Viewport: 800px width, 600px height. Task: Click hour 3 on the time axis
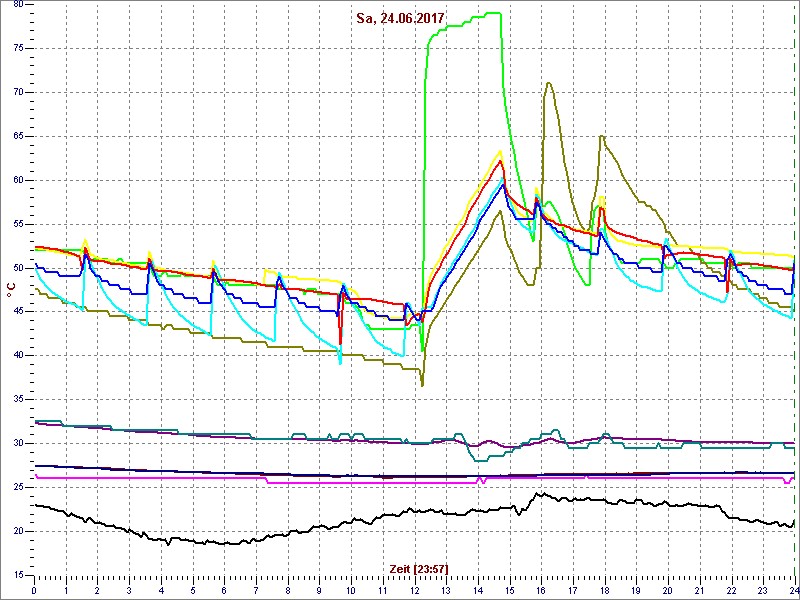(129, 590)
